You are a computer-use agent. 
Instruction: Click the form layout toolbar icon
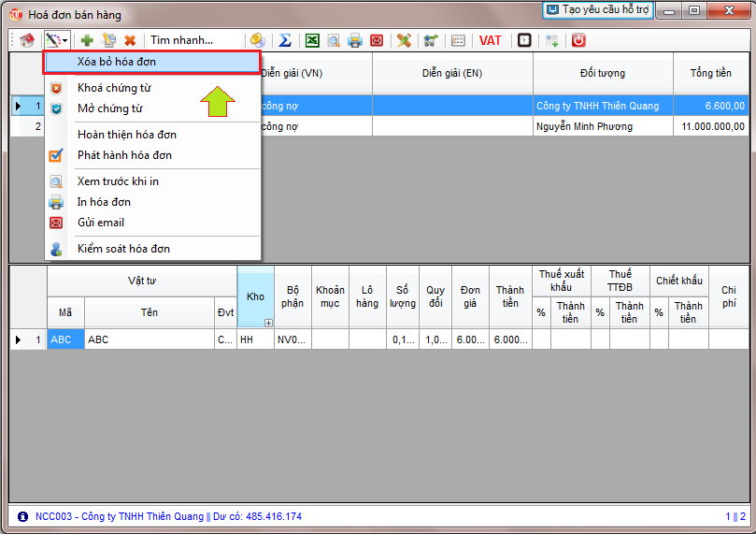[x=458, y=40]
